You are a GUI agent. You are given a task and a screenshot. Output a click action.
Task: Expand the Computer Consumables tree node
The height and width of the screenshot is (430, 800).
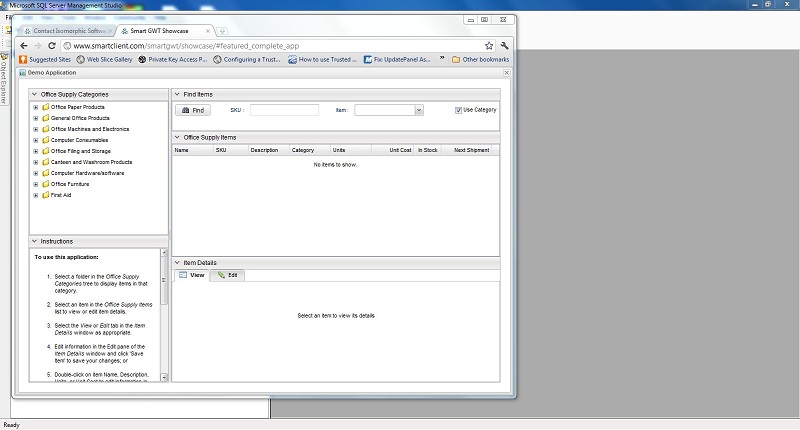[x=36, y=140]
